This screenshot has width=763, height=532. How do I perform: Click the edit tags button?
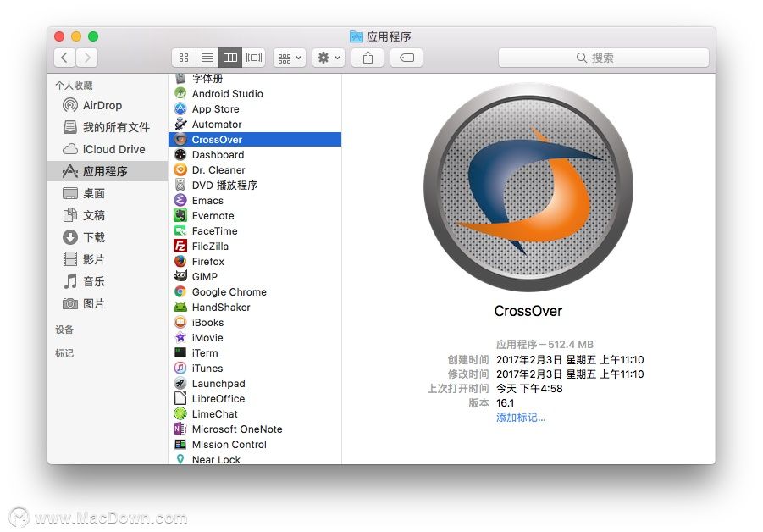[x=406, y=58]
